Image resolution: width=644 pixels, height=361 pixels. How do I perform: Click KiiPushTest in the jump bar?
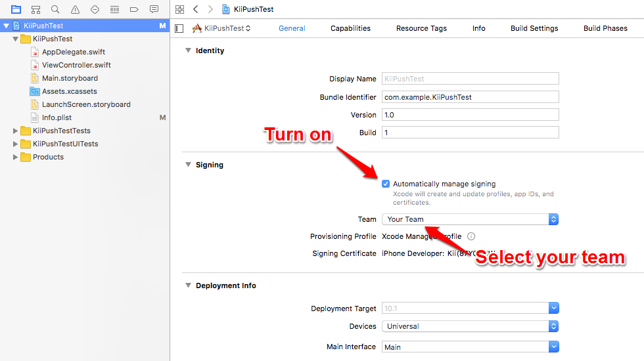254,9
